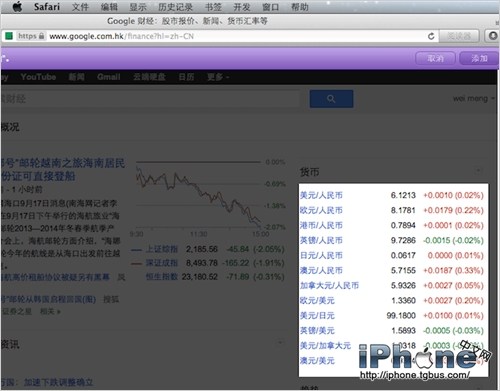Viewport: 500px width, 391px height.
Task: Click the https lock icon
Action: (x=41, y=36)
